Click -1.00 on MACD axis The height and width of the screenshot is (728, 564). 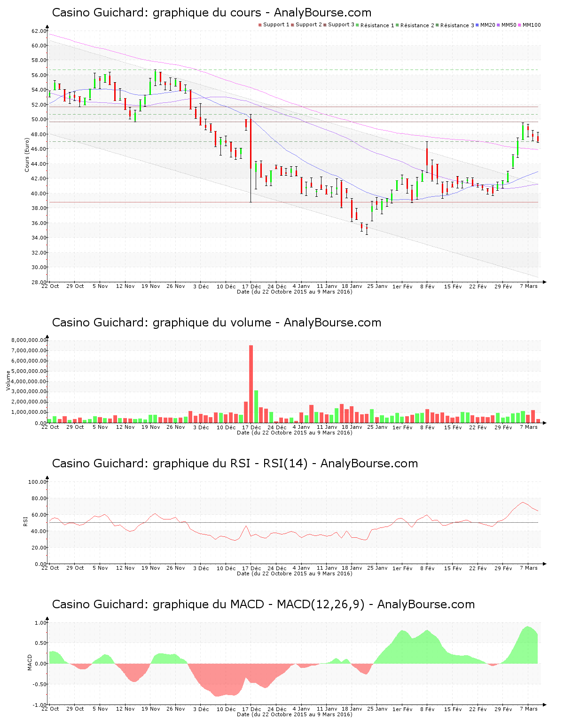[x=40, y=705]
